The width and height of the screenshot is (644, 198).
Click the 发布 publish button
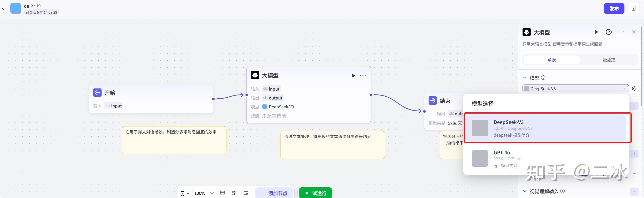click(x=614, y=8)
